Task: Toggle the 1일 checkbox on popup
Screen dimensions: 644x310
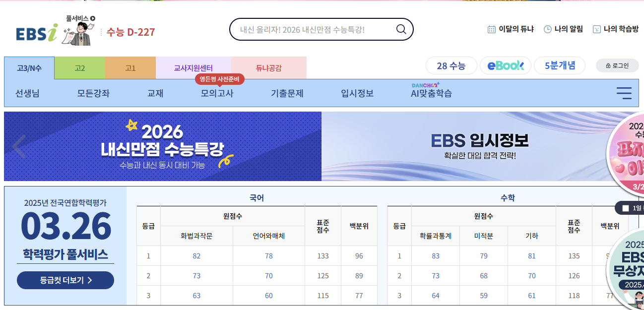Action: coord(625,208)
